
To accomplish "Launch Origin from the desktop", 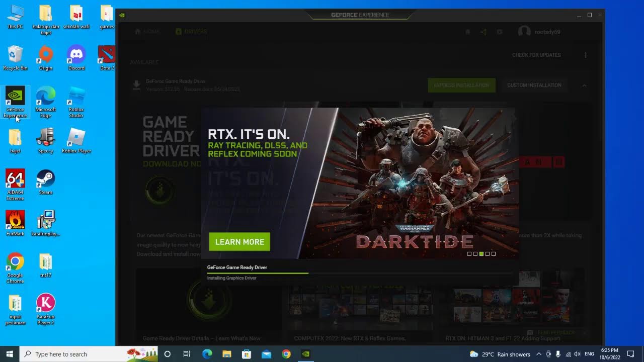I will [x=46, y=58].
